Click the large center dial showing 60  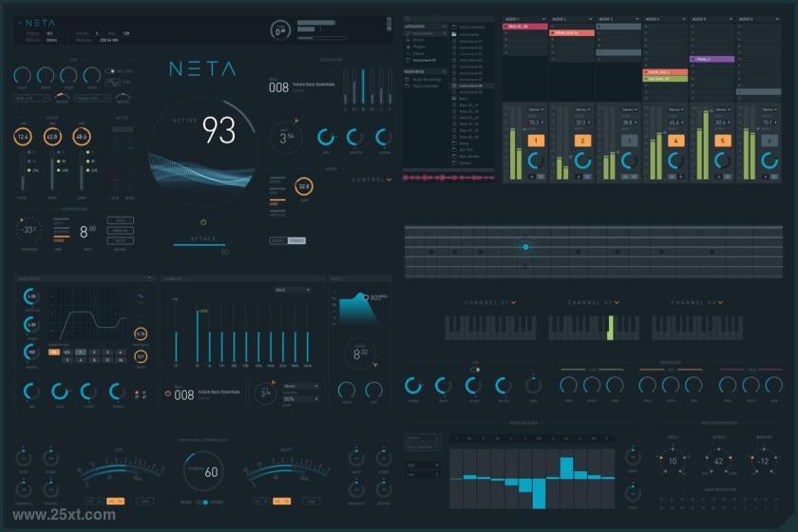[203, 472]
